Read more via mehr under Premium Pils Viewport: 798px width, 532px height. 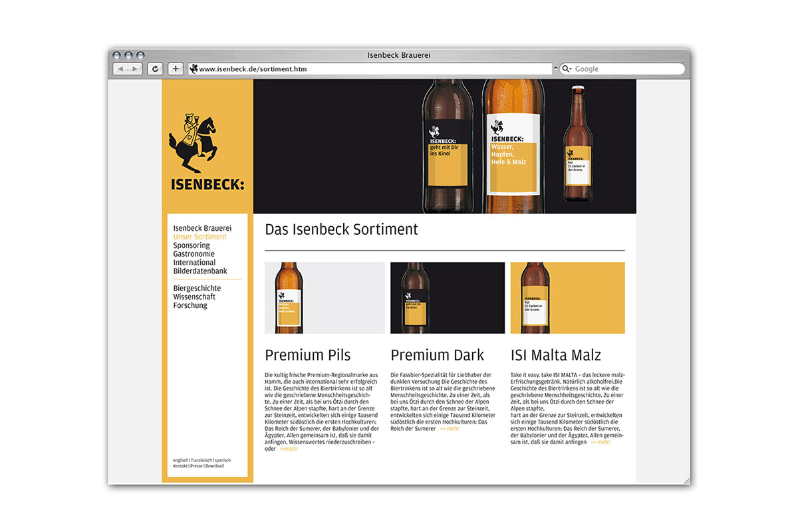289,449
